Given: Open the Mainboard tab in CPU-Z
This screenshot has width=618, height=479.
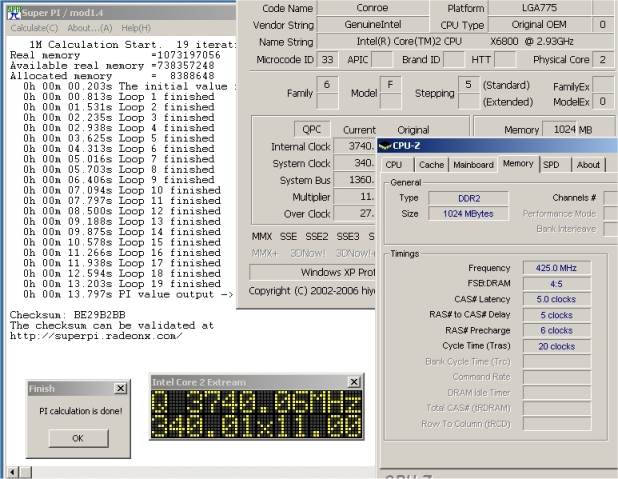Looking at the screenshot, I should pos(473,165).
